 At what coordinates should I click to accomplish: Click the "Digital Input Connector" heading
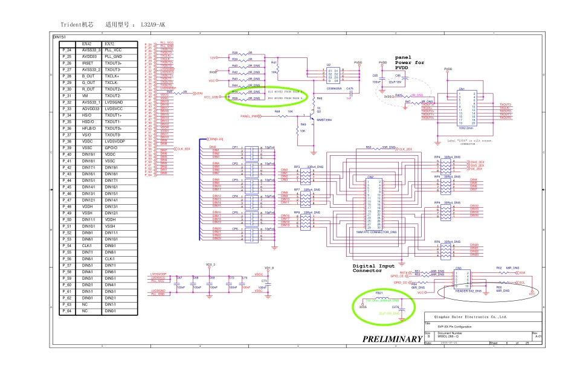[x=374, y=268]
